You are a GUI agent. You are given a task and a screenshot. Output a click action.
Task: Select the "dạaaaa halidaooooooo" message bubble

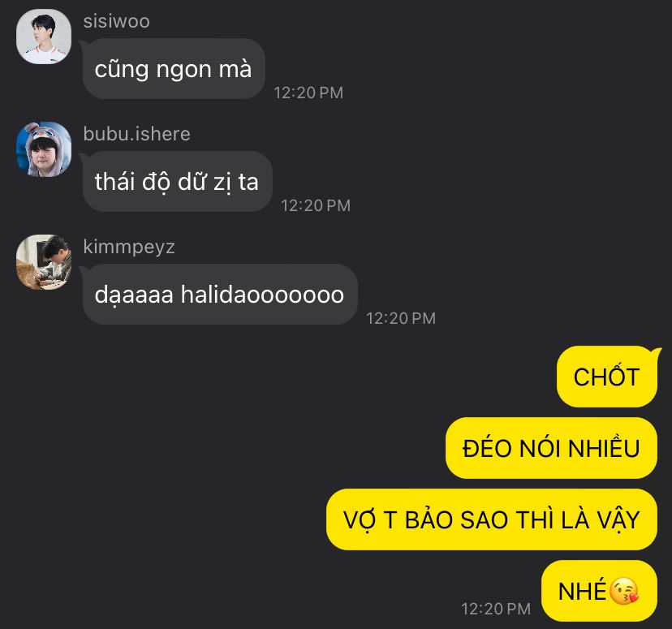[x=220, y=294]
